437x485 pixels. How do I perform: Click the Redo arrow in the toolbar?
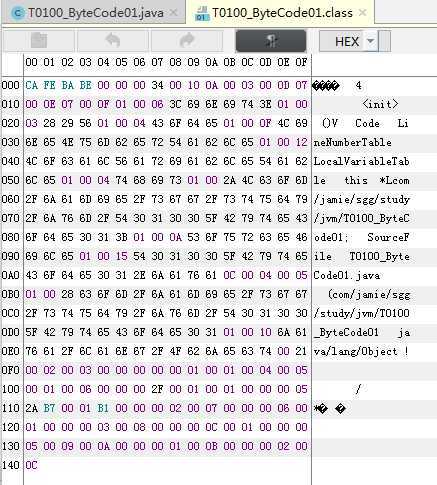pos(187,41)
